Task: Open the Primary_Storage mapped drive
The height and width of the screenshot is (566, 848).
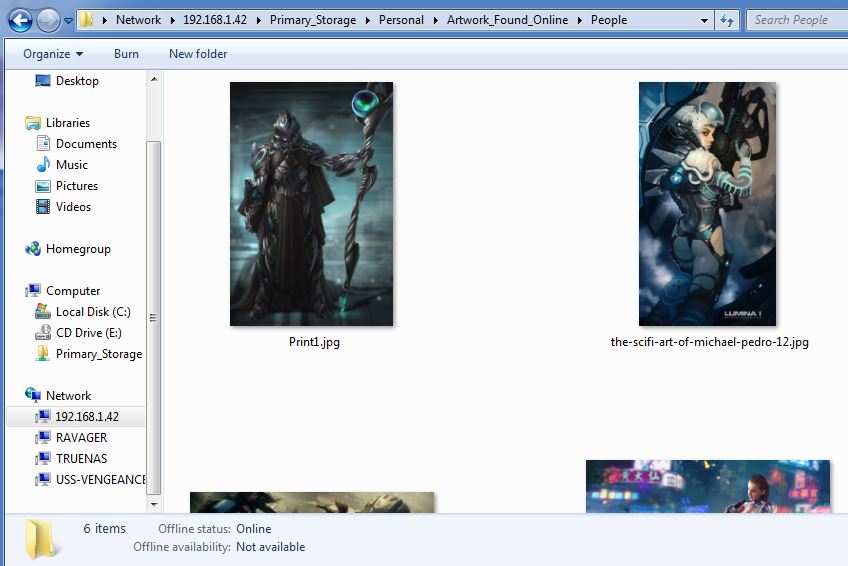Action: click(x=99, y=354)
